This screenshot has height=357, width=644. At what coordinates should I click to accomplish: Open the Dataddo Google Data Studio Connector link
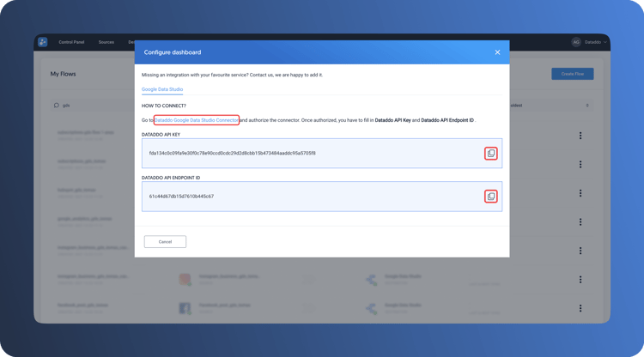[197, 120]
